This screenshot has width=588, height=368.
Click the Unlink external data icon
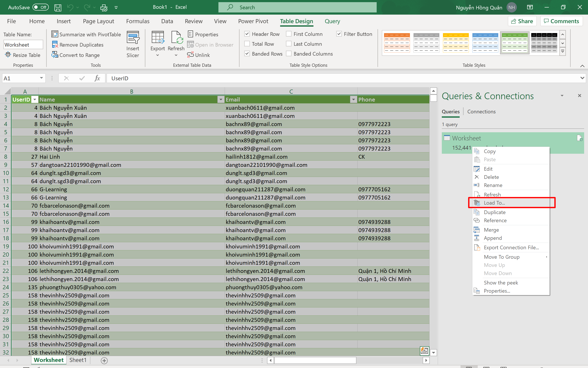[x=190, y=55]
